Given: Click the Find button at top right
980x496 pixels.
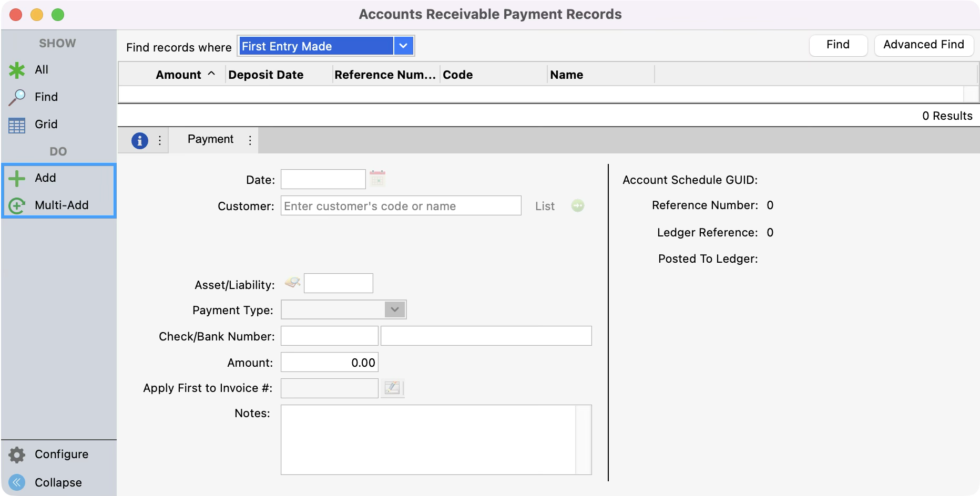Looking at the screenshot, I should click(x=838, y=45).
